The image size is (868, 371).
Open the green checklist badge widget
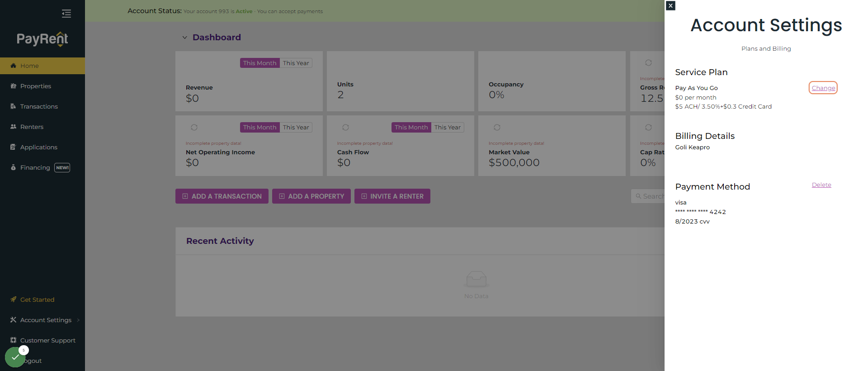(x=15, y=357)
